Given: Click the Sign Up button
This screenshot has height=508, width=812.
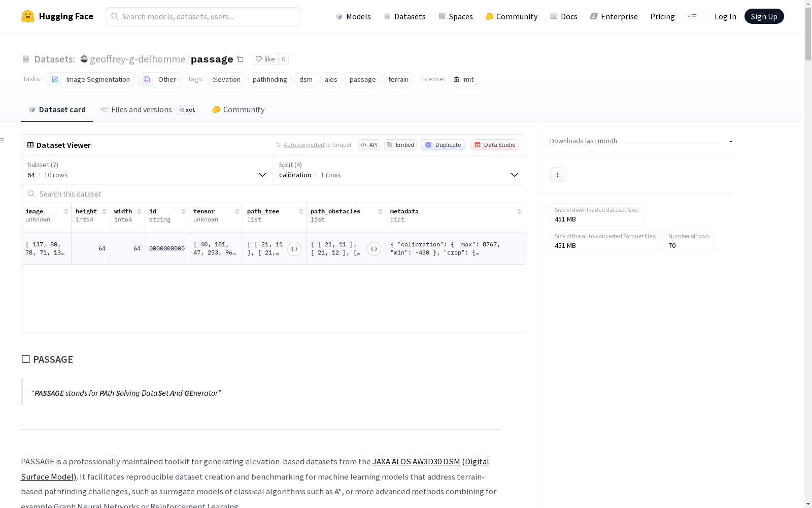Looking at the screenshot, I should [764, 16].
